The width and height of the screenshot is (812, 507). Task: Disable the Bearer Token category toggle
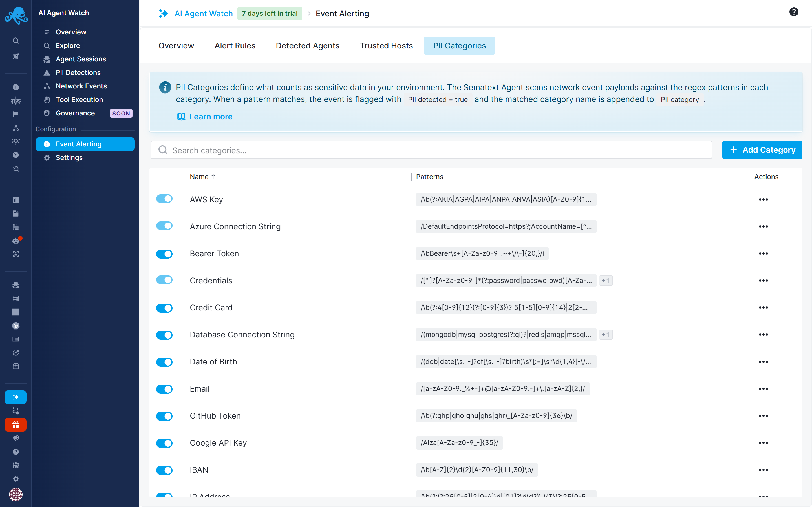[x=164, y=254]
